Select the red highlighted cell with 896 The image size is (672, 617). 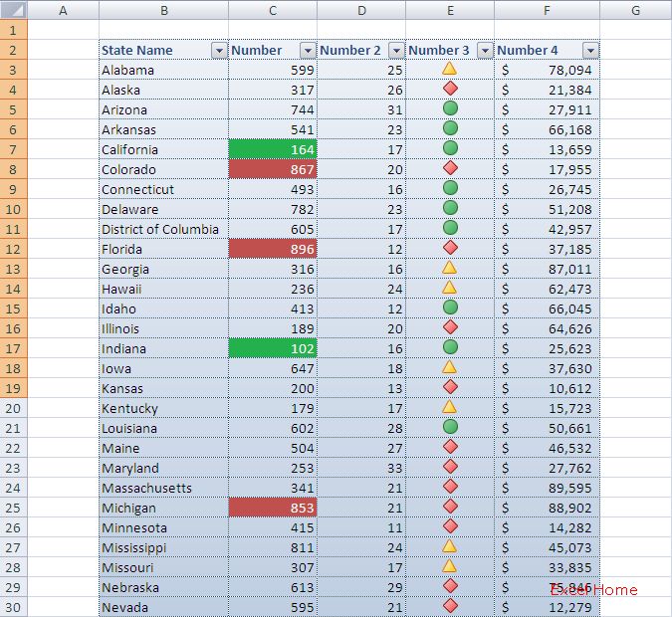pos(273,249)
